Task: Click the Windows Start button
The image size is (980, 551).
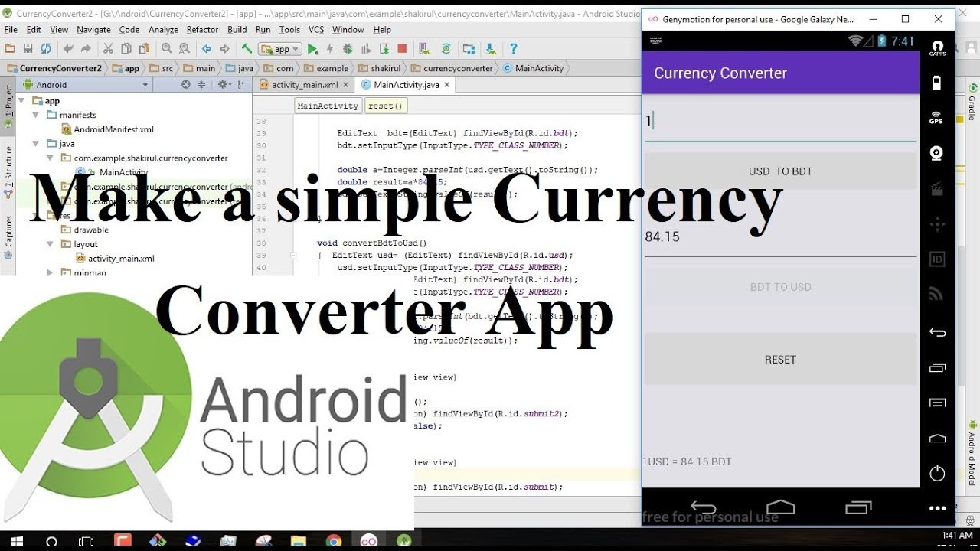Action: 17,541
